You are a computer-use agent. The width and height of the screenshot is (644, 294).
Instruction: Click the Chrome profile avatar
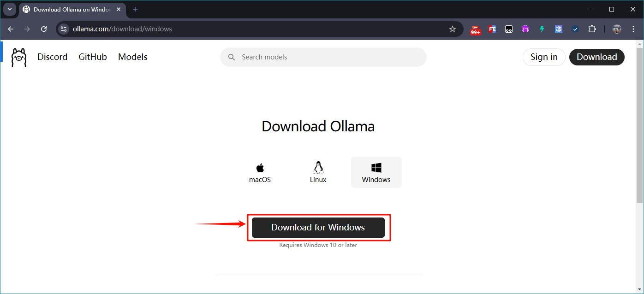(x=616, y=29)
